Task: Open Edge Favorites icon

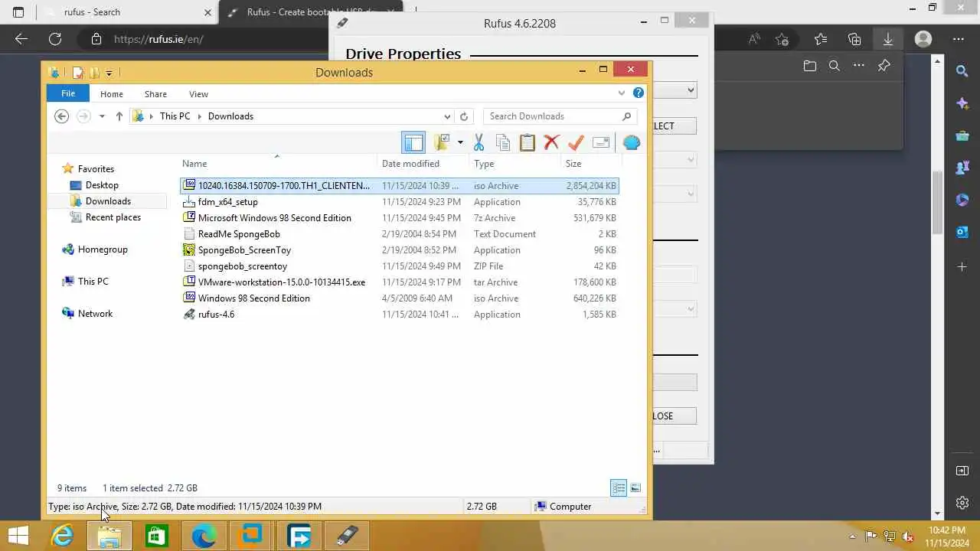Action: (x=821, y=39)
